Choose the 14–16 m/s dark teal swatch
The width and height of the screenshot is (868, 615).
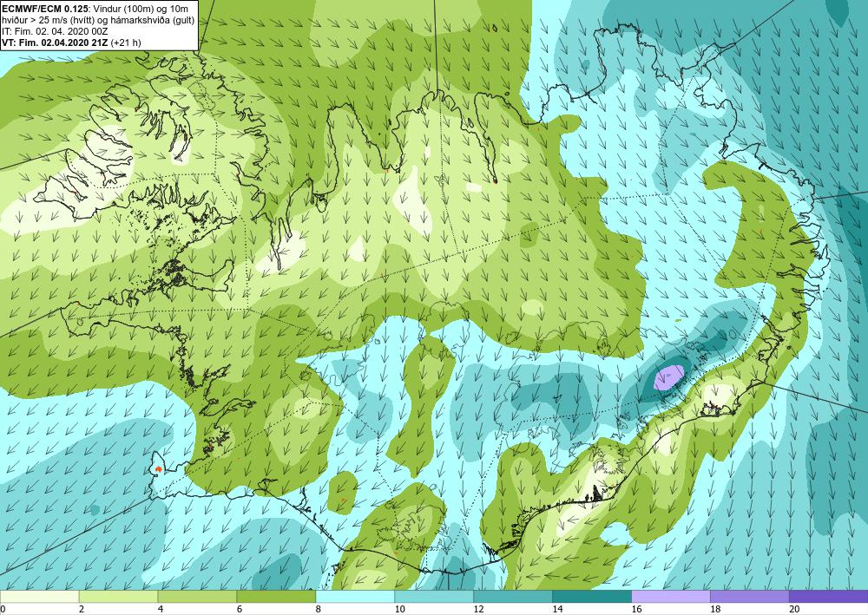click(x=592, y=597)
